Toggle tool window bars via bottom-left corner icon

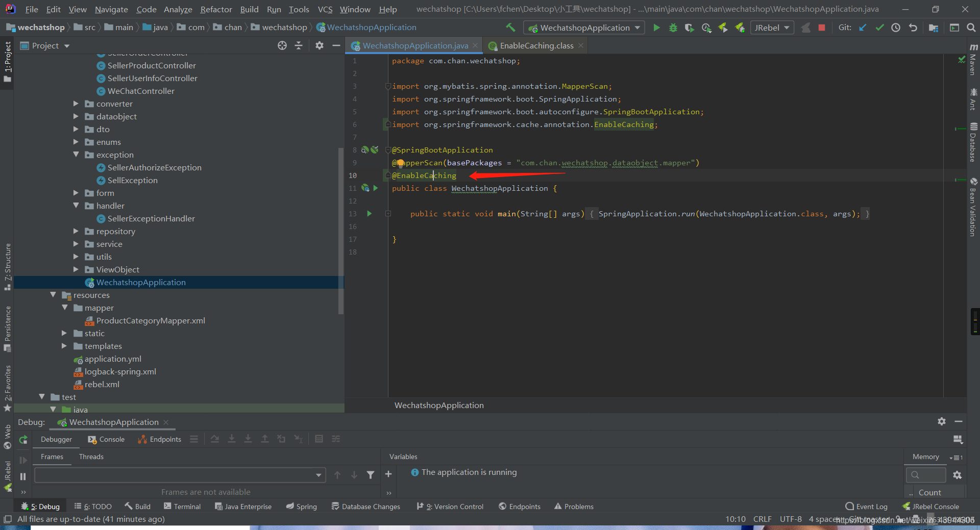coord(7,519)
